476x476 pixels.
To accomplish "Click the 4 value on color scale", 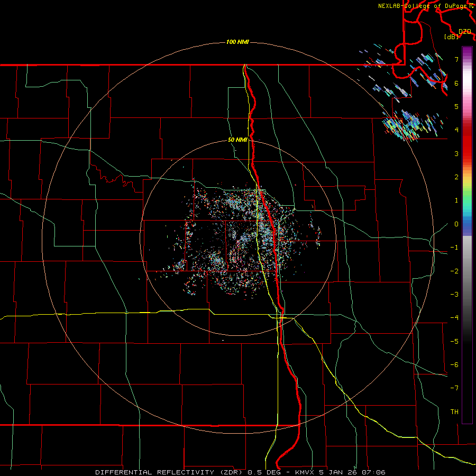I will click(x=456, y=130).
